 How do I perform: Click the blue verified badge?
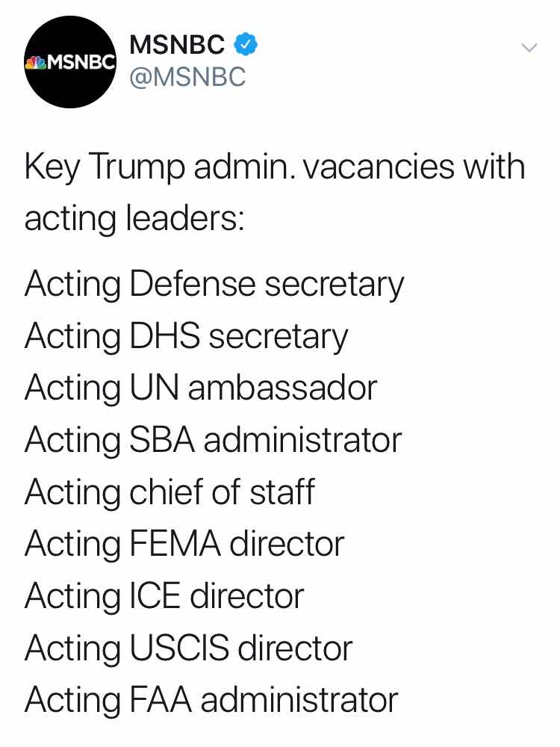[x=246, y=44]
